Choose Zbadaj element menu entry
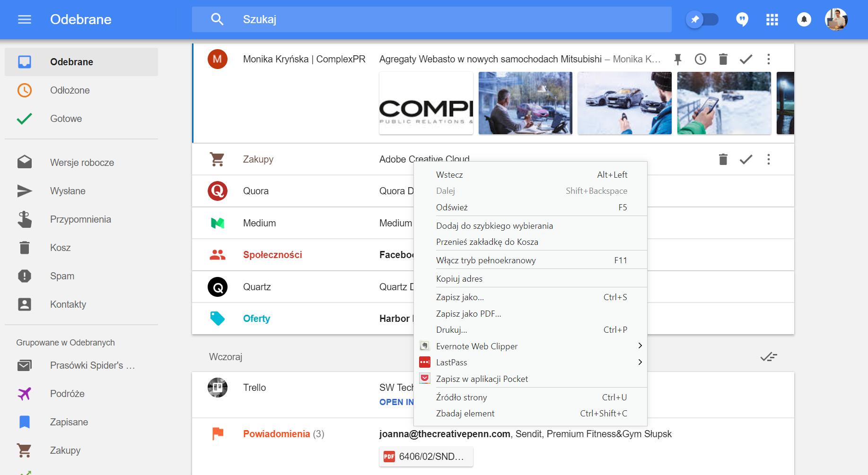The height and width of the screenshot is (475, 868). [x=530, y=414]
